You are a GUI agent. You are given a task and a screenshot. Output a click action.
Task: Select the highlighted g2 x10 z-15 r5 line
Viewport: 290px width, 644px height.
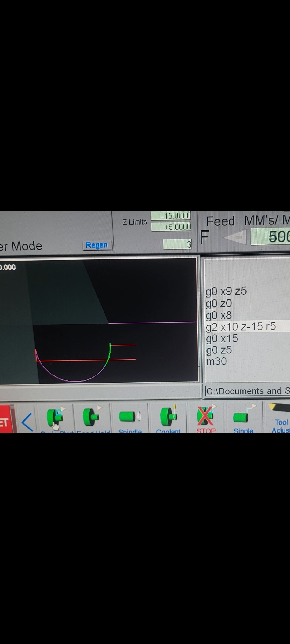[x=241, y=327]
